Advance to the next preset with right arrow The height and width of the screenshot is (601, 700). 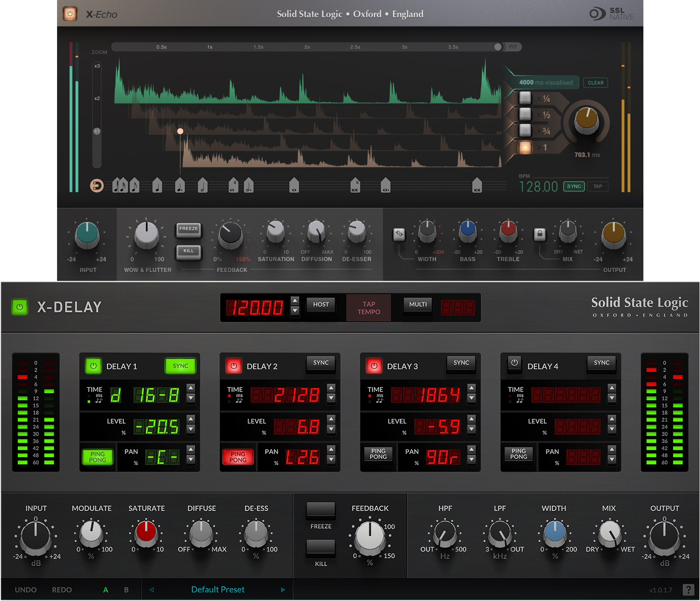(283, 590)
